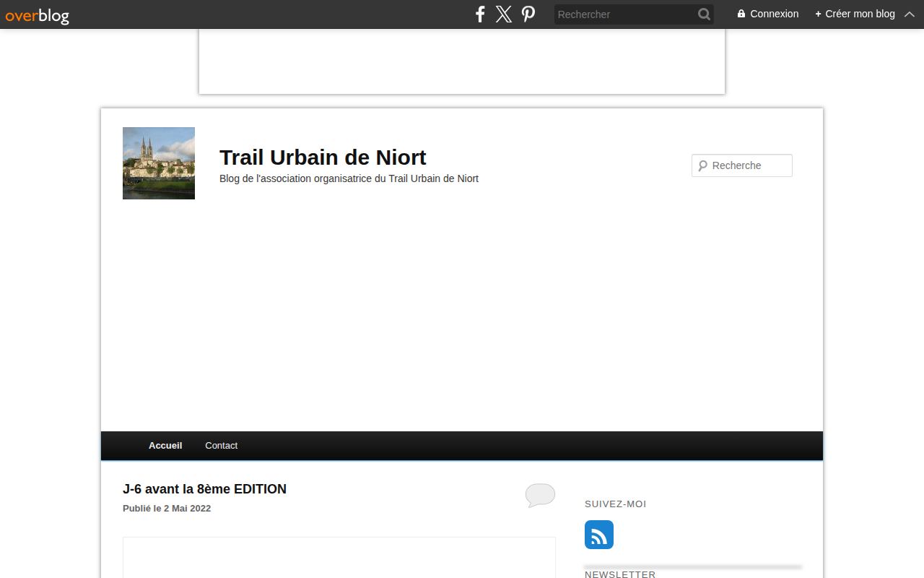Click the NEWSLETTER heading
The height and width of the screenshot is (578, 924).
point(620,574)
